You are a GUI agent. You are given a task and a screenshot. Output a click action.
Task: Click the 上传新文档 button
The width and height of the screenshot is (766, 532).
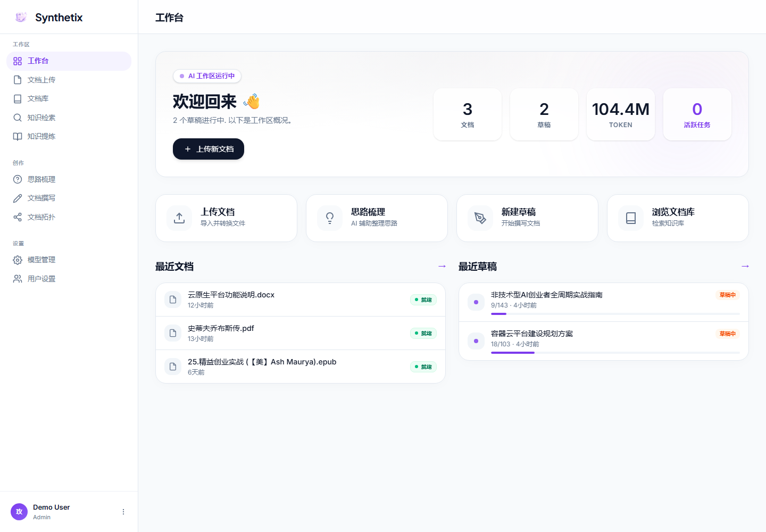click(x=209, y=149)
